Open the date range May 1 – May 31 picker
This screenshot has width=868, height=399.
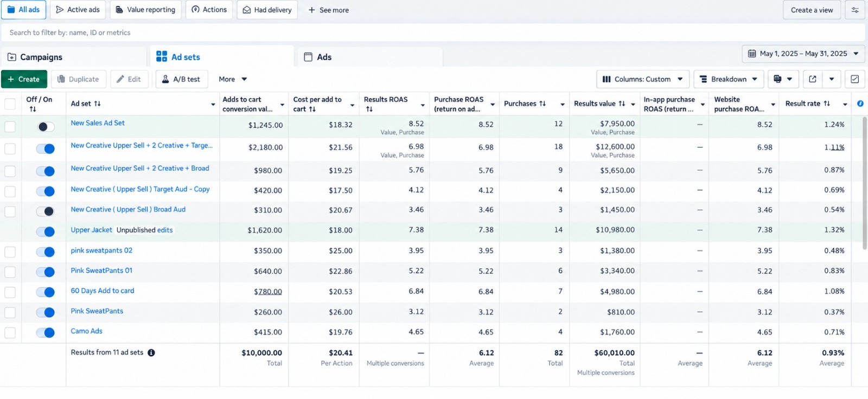[803, 54]
